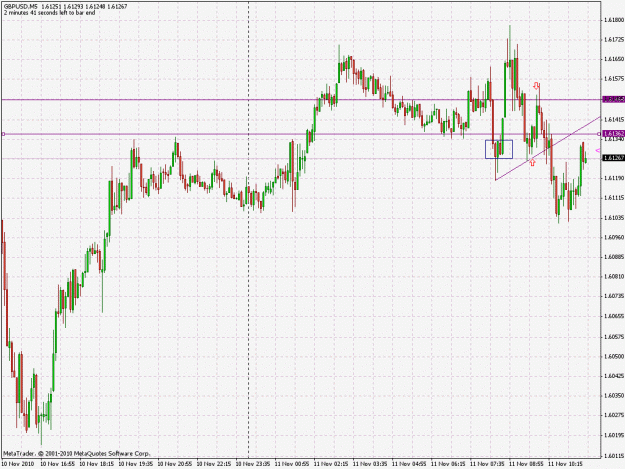Viewport: 625px width, 469px height.
Task: Click the 1.60275 price axis label
Action: coord(614,415)
